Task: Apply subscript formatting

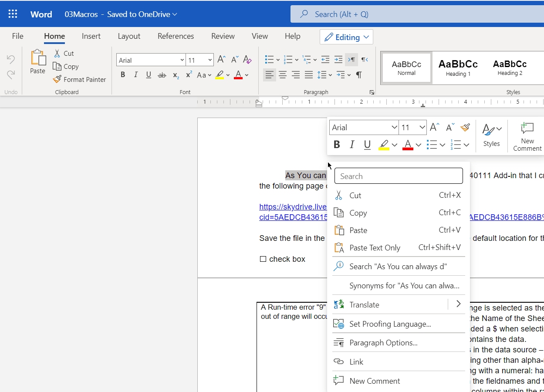Action: [176, 75]
